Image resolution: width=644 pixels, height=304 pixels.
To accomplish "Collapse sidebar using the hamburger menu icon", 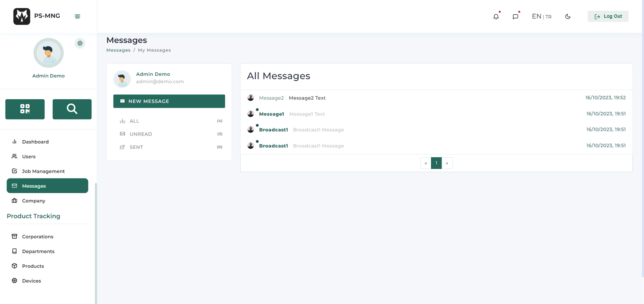I will 77,16.
